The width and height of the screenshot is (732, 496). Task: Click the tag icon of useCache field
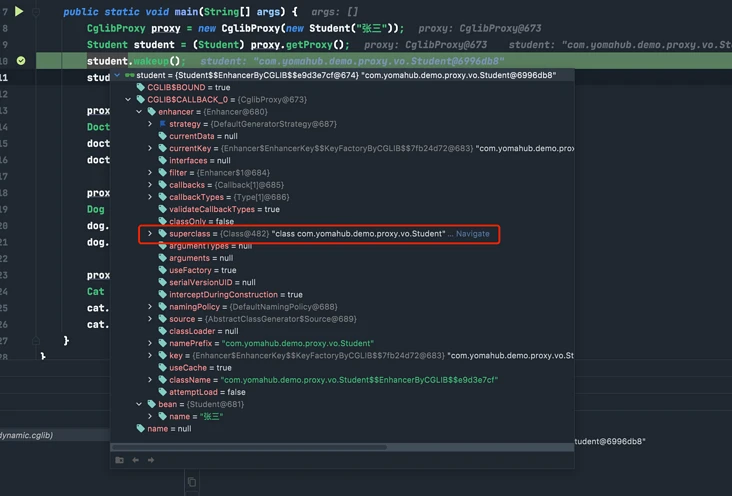pos(162,367)
